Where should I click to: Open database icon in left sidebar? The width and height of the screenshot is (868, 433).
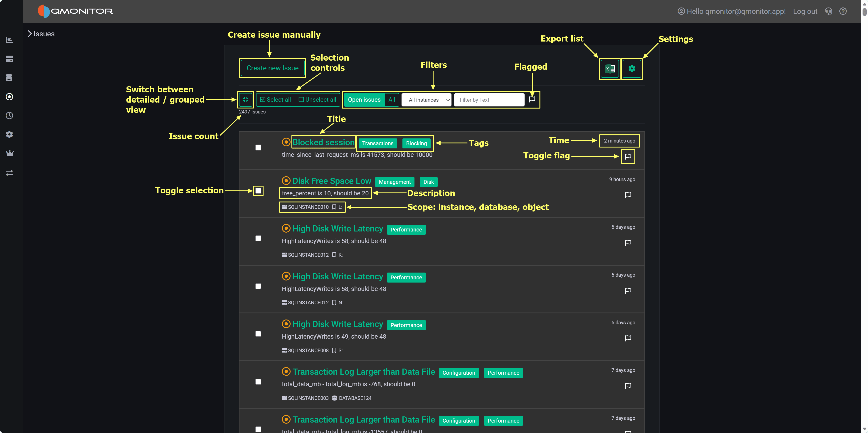pos(10,78)
